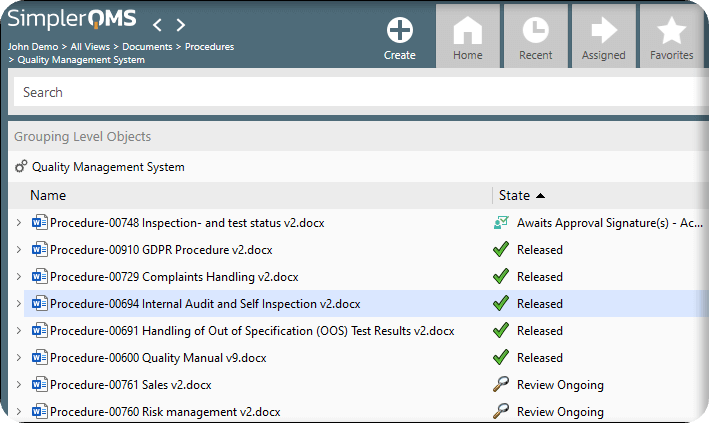Expand the Procedure-00910 GDPR Procedure row
The width and height of the screenshot is (709, 423).
[x=18, y=250]
